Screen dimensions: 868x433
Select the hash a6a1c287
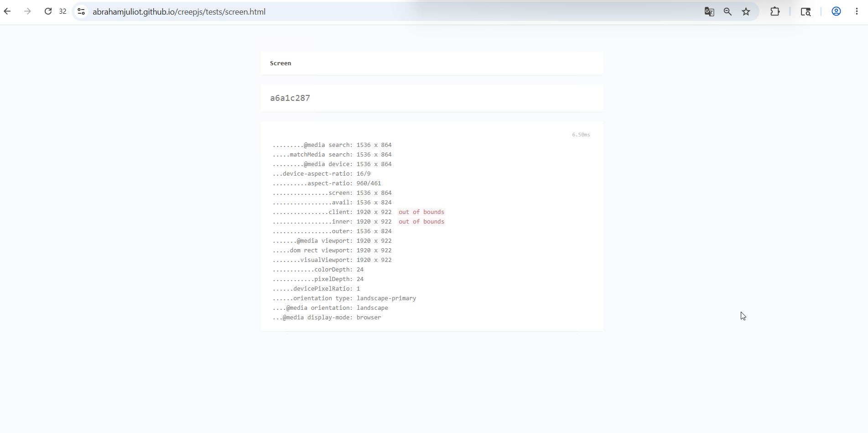(290, 98)
